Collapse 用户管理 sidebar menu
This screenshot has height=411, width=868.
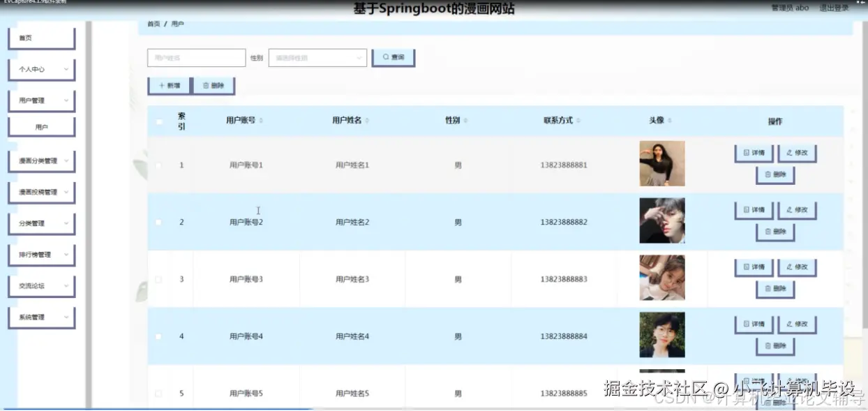(41, 100)
